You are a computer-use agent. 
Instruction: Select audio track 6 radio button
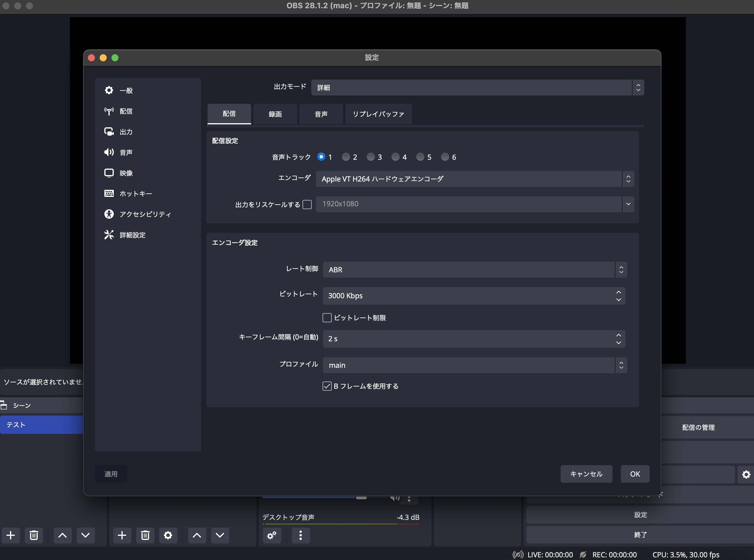[445, 157]
